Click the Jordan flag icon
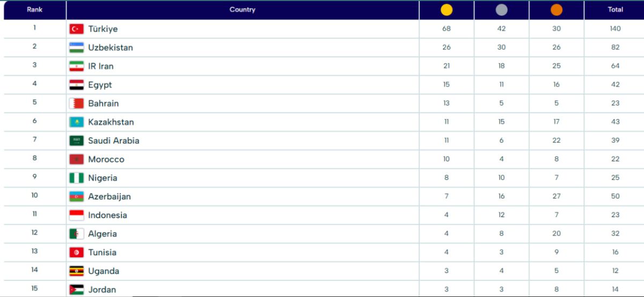Image resolution: width=644 pixels, height=297 pixels. click(x=76, y=289)
